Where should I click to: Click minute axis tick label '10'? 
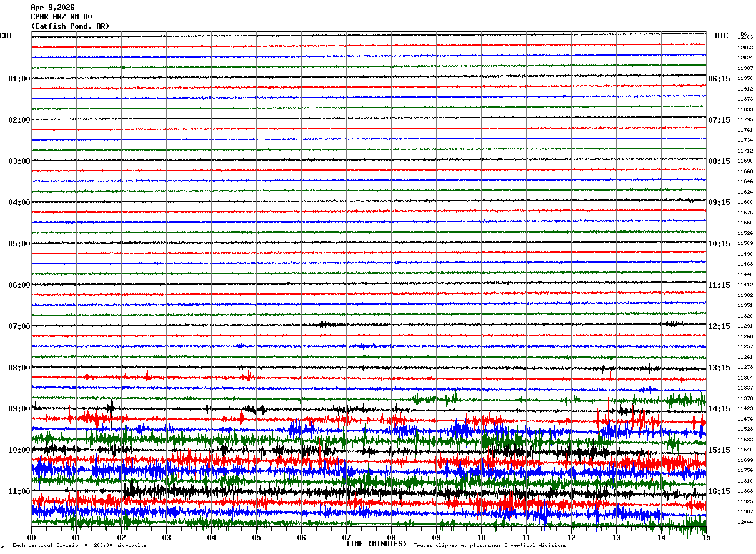482,538
